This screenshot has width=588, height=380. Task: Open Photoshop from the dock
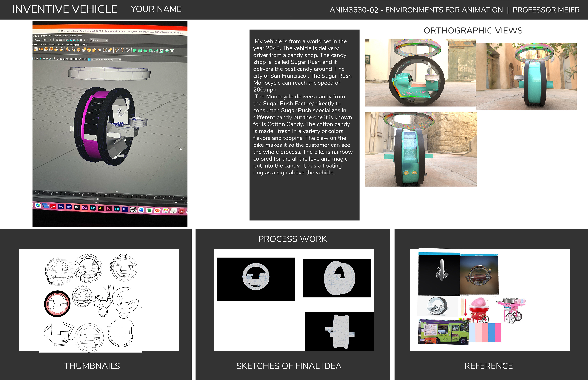click(117, 209)
